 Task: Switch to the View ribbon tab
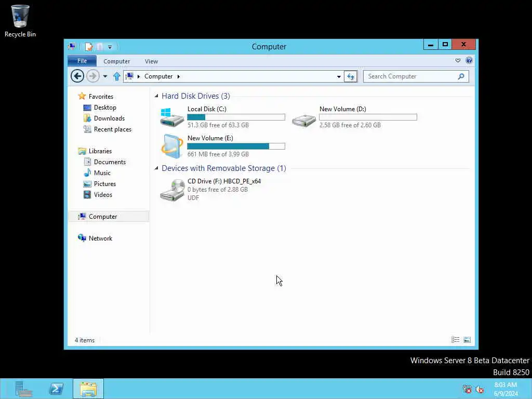coord(151,61)
